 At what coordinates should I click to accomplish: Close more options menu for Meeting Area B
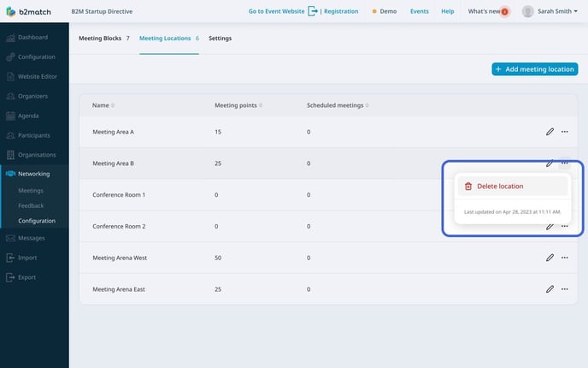[x=564, y=163]
